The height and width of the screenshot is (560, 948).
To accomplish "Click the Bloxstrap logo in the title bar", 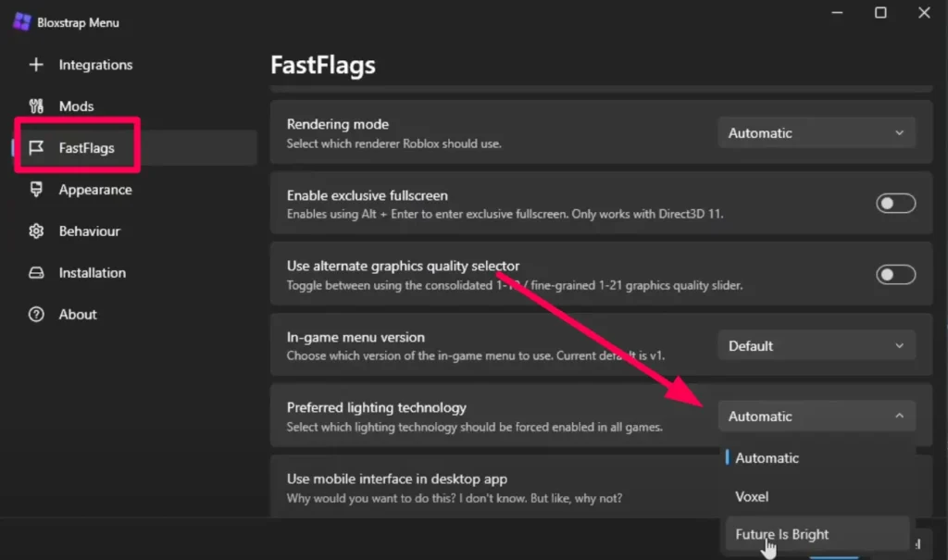I will (x=20, y=20).
